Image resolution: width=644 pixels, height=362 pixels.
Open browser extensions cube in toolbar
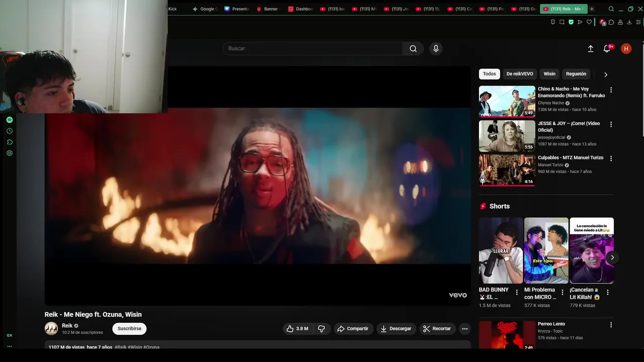coord(611,22)
